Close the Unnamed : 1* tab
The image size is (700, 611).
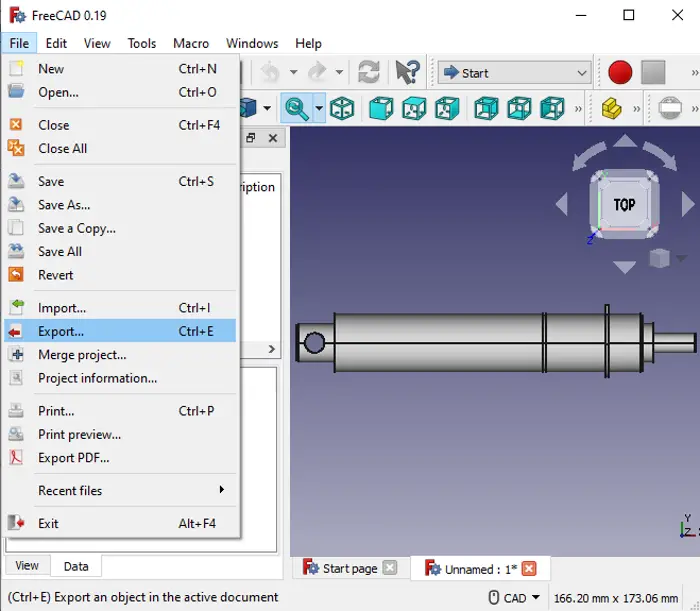(x=529, y=568)
